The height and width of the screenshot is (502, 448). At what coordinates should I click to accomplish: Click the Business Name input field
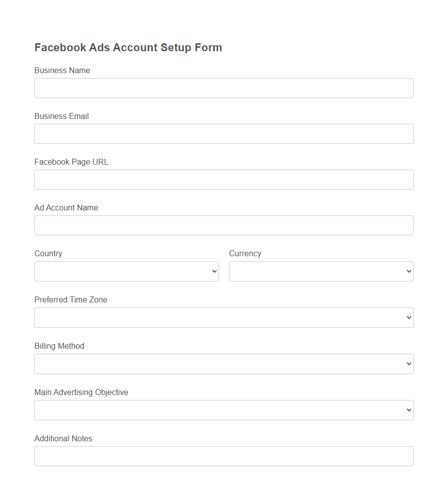[x=224, y=88]
